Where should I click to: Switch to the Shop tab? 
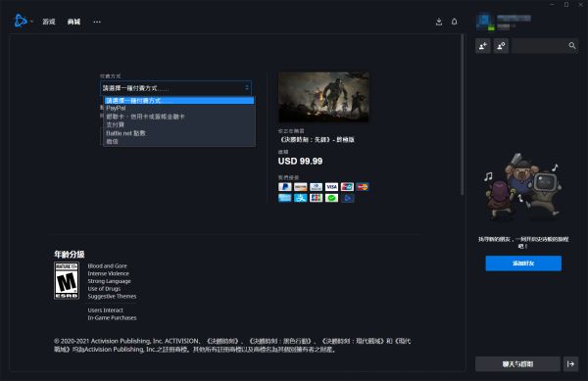(73, 22)
